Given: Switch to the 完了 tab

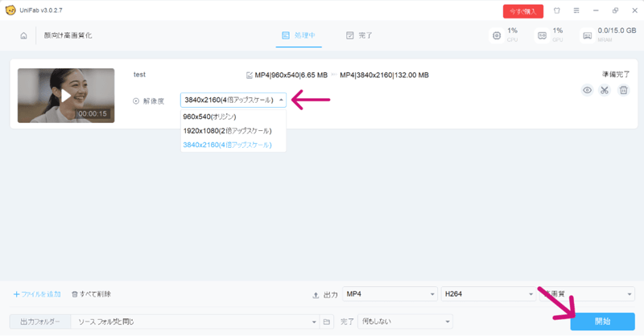Looking at the screenshot, I should coord(358,35).
